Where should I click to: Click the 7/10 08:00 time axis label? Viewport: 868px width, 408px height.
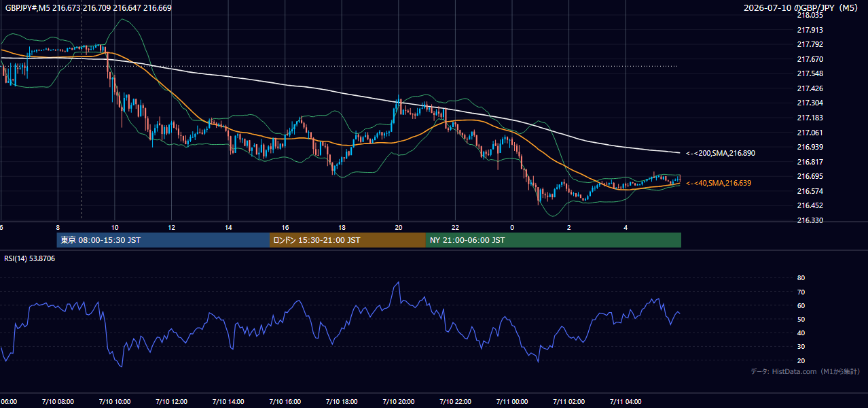(x=58, y=401)
